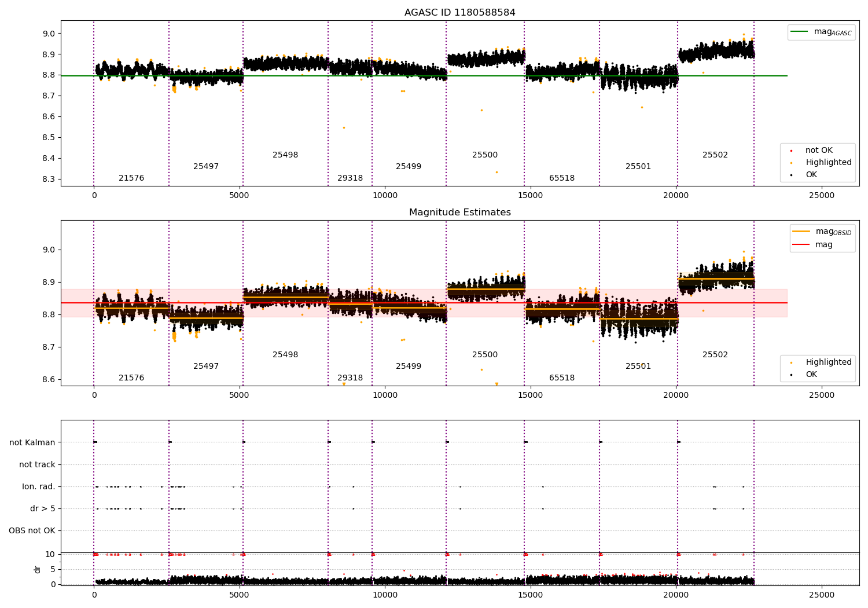Screen dimensions: 868x608
Task: Select obsid label 25501 in Magnitude Estimates panel
Action: pyautogui.click(x=638, y=367)
